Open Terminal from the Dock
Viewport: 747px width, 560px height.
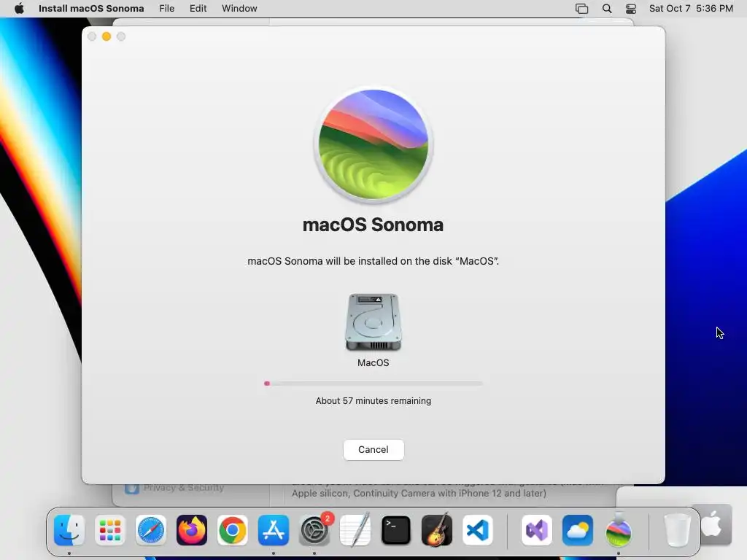coord(396,530)
